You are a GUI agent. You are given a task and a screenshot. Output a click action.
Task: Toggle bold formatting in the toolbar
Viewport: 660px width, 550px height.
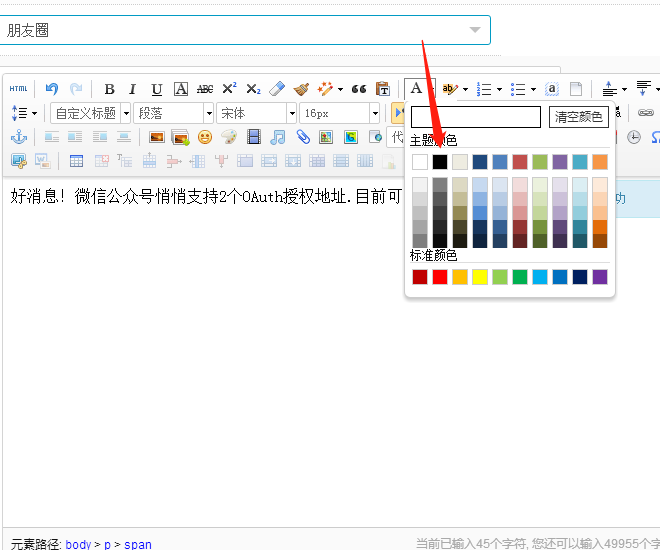click(110, 89)
